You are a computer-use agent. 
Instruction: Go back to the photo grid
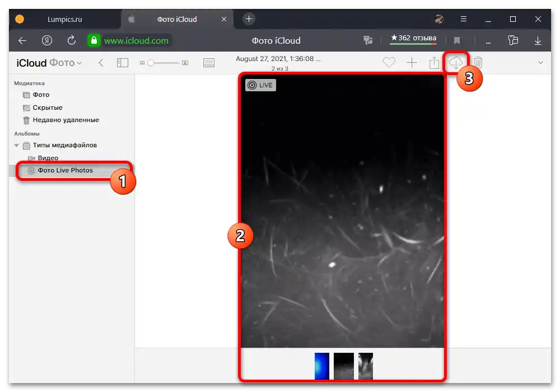coord(101,63)
